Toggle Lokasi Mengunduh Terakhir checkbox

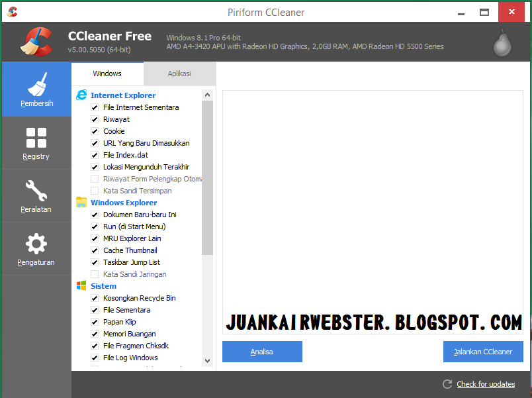click(95, 167)
